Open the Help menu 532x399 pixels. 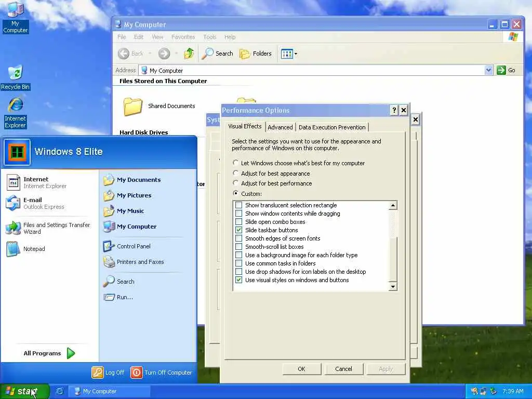pos(230,37)
